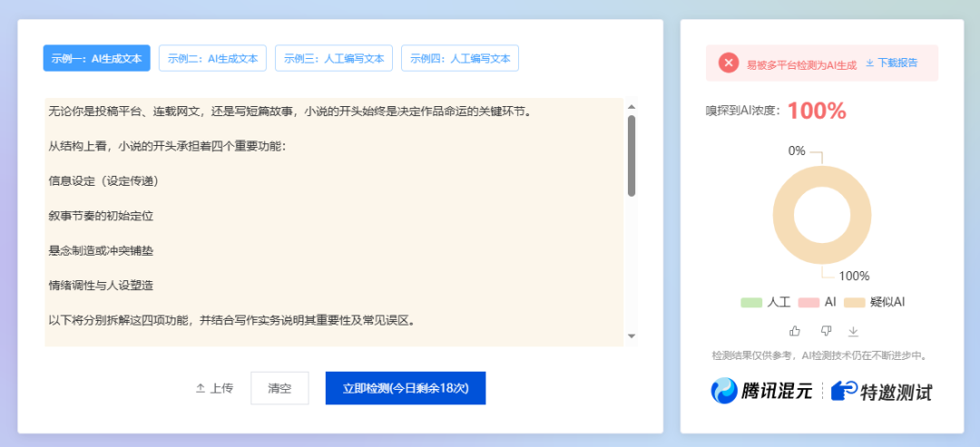Toggle the 疑似AI legend item
The image size is (980, 447).
pos(875,302)
